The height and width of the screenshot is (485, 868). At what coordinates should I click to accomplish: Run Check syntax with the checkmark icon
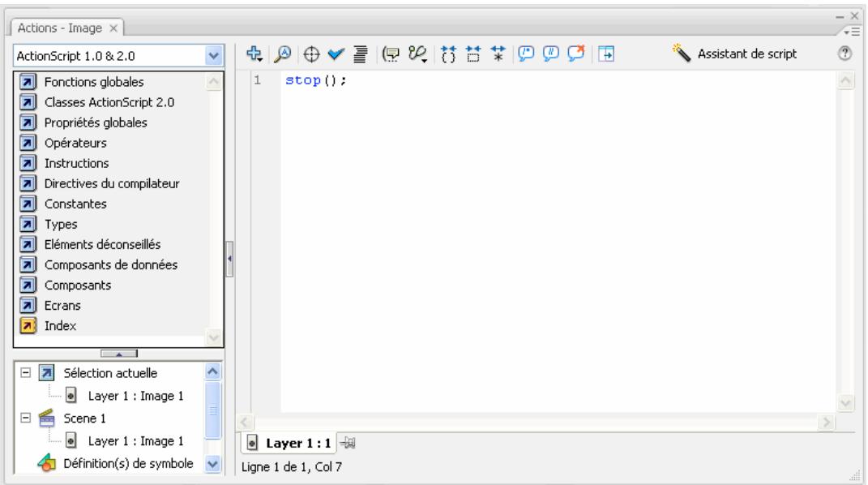[336, 55]
